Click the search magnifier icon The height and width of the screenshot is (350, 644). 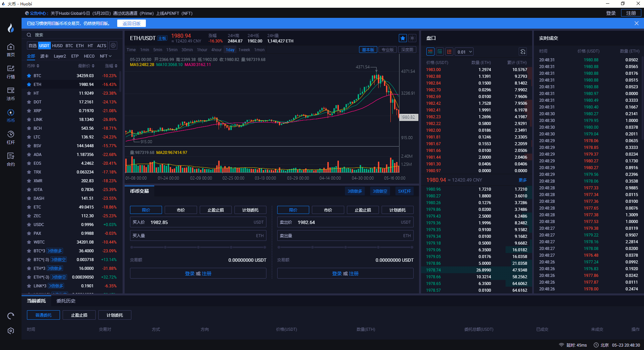click(29, 35)
